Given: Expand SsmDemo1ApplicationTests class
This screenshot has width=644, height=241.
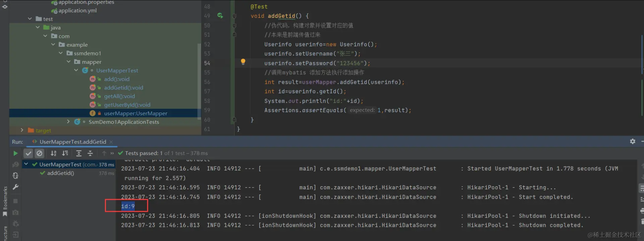Looking at the screenshot, I should (68, 122).
